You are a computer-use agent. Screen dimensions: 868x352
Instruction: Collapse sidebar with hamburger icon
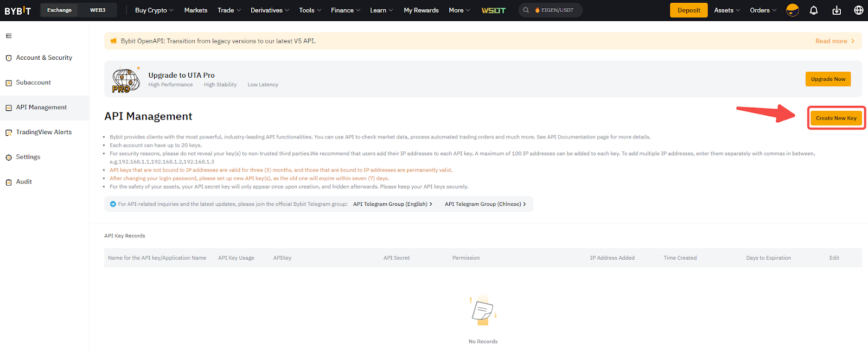pyautogui.click(x=9, y=36)
